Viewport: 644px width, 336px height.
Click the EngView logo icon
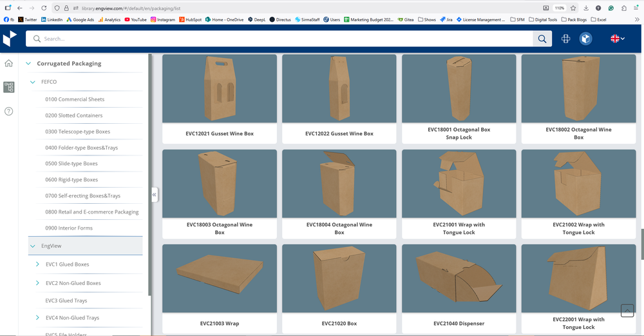coord(10,39)
